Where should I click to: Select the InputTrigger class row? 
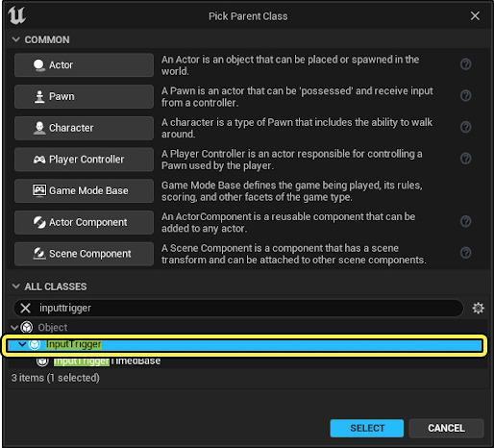coord(245,344)
